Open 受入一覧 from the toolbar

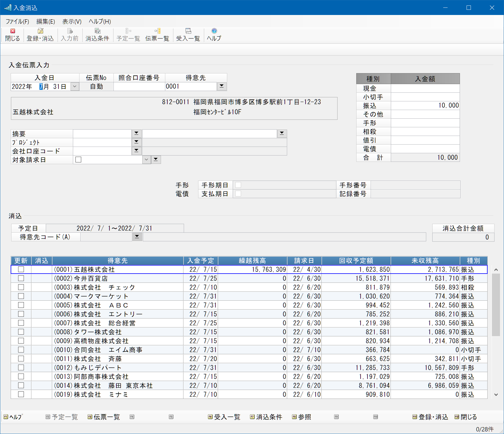coord(188,35)
